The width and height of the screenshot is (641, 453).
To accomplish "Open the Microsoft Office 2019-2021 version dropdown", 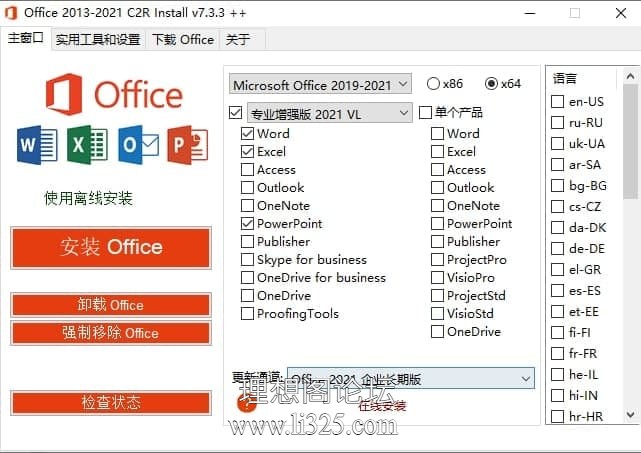I will [x=320, y=85].
